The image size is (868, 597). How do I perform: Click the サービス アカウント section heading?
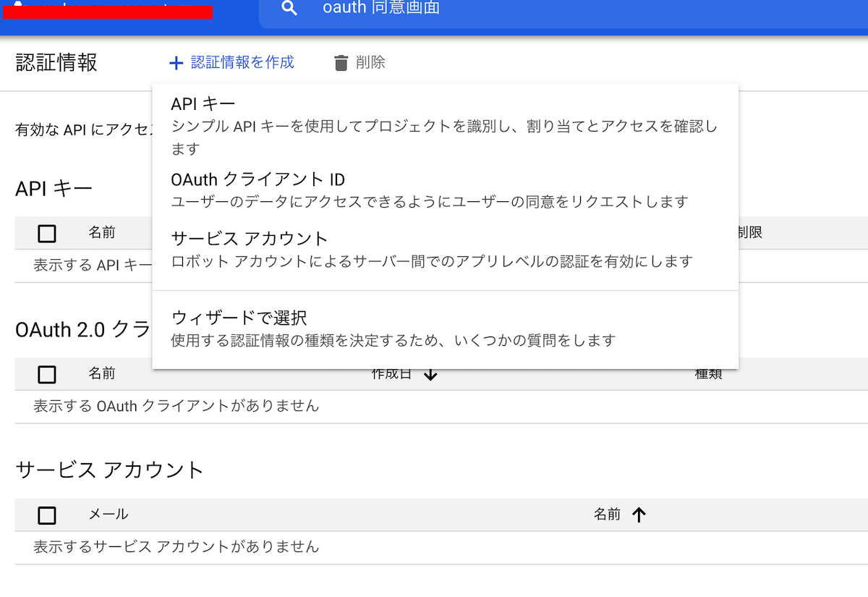tap(110, 470)
